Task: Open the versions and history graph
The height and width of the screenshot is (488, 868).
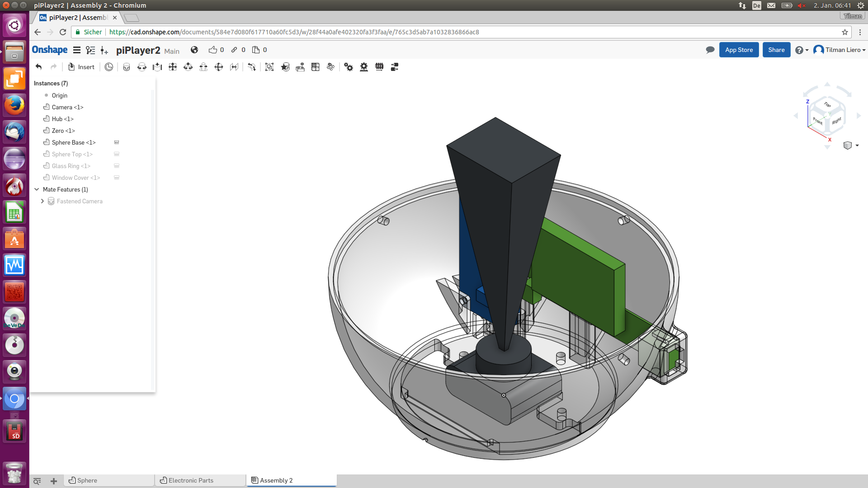Action: pos(90,50)
